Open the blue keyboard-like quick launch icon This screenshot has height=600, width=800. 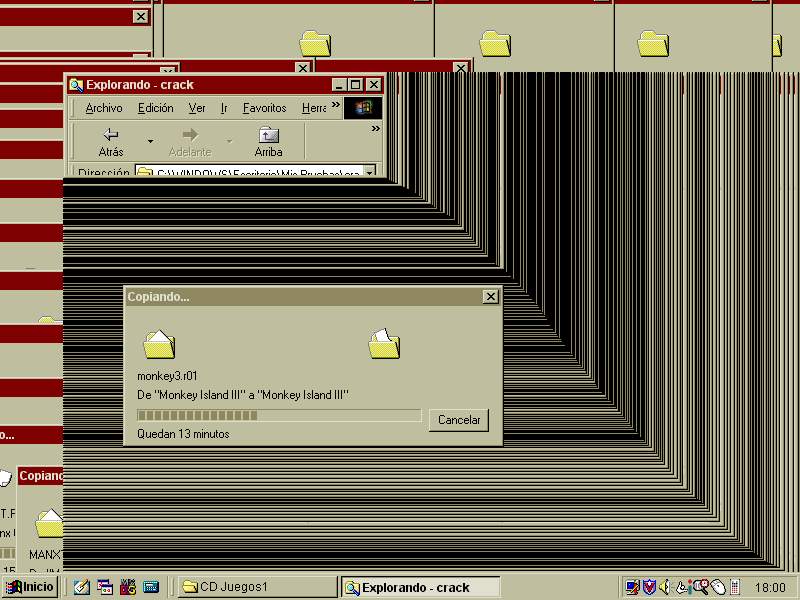click(151, 587)
